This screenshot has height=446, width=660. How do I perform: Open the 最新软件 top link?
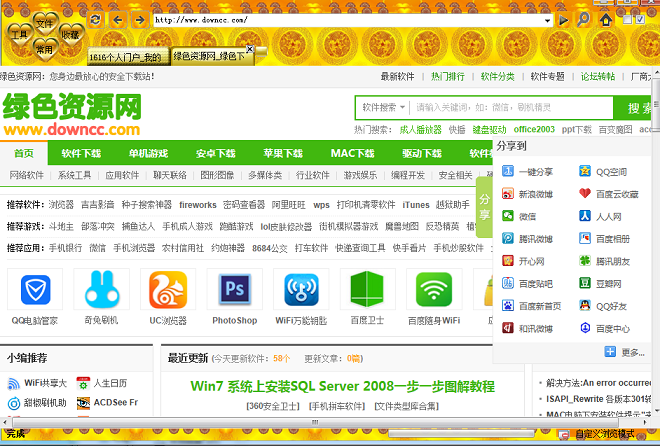click(x=397, y=77)
